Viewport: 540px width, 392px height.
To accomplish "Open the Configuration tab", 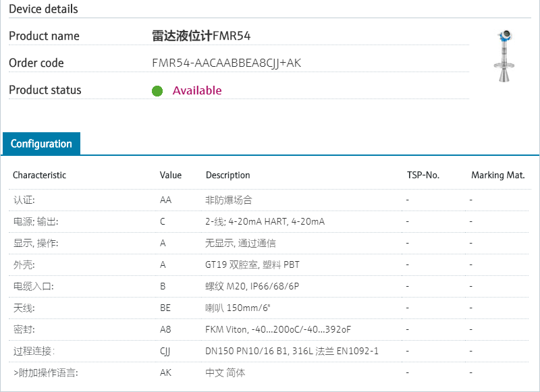I will point(41,144).
